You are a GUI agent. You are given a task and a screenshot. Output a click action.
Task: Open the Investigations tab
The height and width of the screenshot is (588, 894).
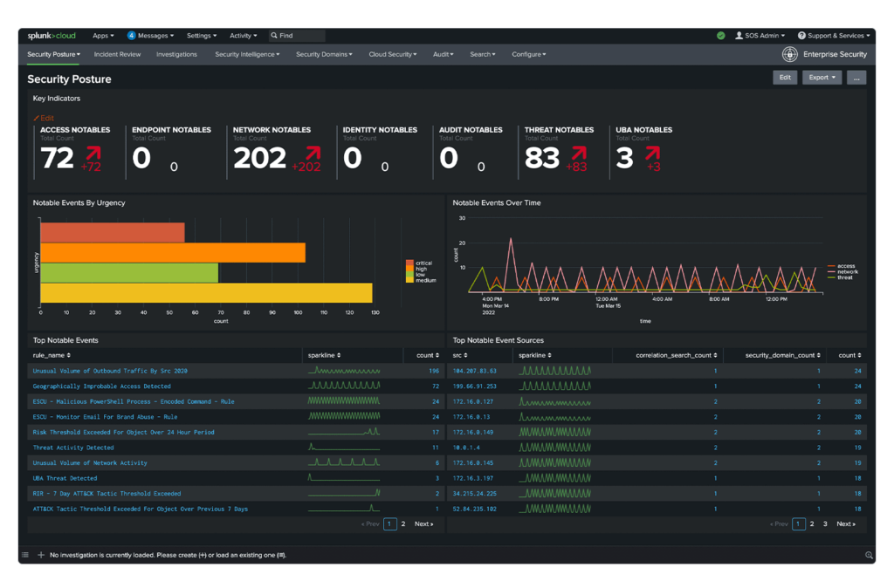point(176,54)
